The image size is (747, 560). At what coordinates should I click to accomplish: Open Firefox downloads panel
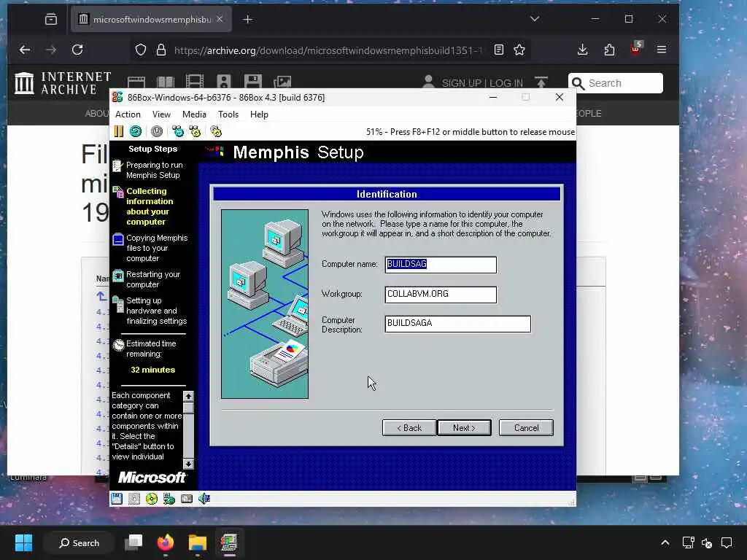click(x=582, y=50)
